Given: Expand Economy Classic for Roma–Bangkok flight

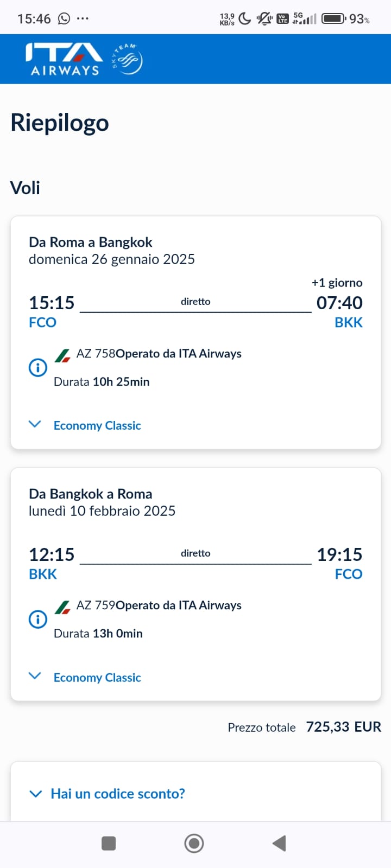Looking at the screenshot, I should pos(97,425).
